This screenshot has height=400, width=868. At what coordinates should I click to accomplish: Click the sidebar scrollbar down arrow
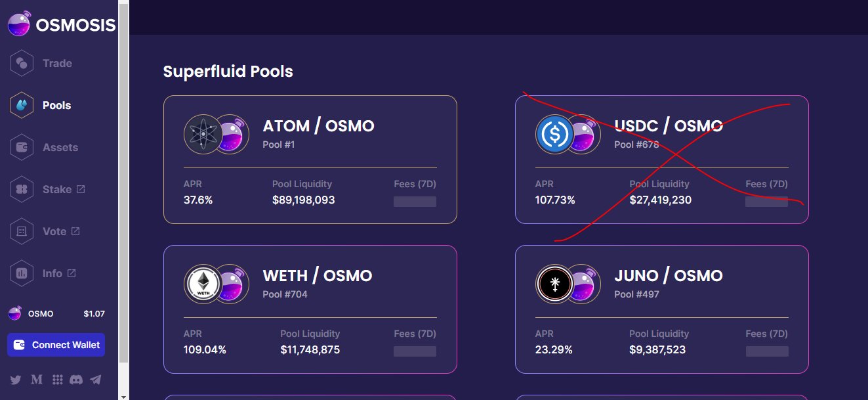(x=123, y=396)
